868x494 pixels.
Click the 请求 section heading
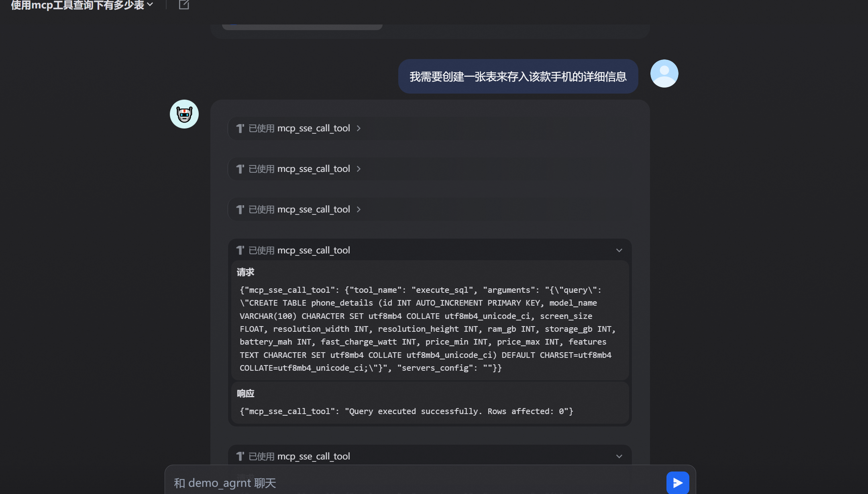click(x=245, y=272)
